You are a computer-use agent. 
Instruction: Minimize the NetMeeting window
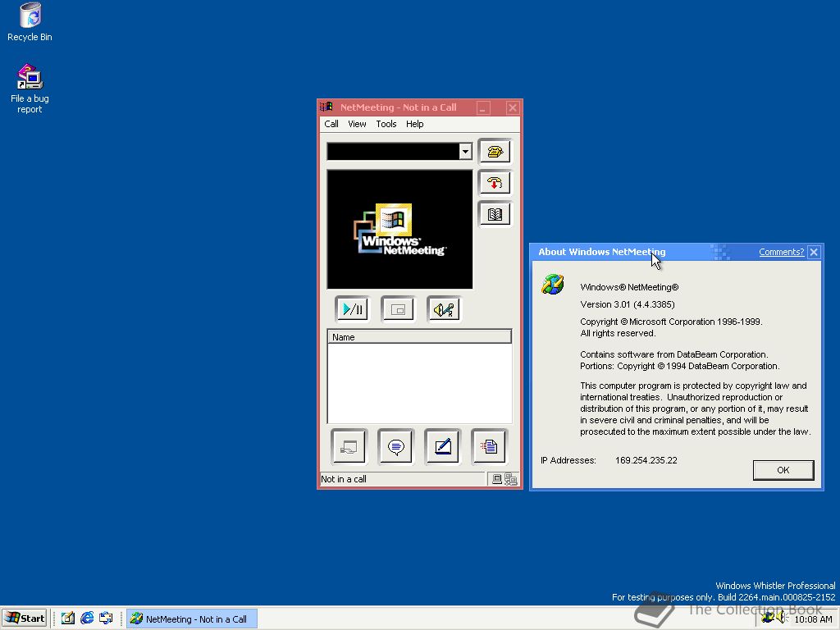point(483,107)
